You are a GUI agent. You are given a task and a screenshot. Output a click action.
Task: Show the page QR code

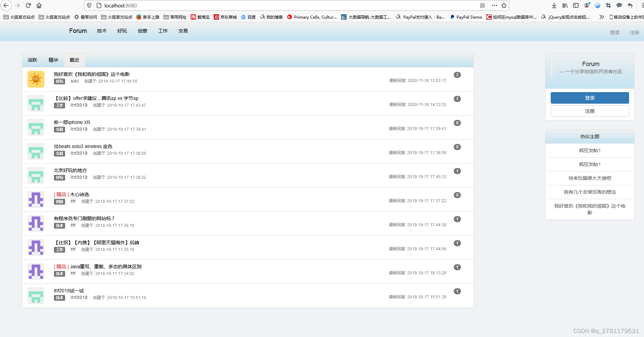click(x=483, y=5)
